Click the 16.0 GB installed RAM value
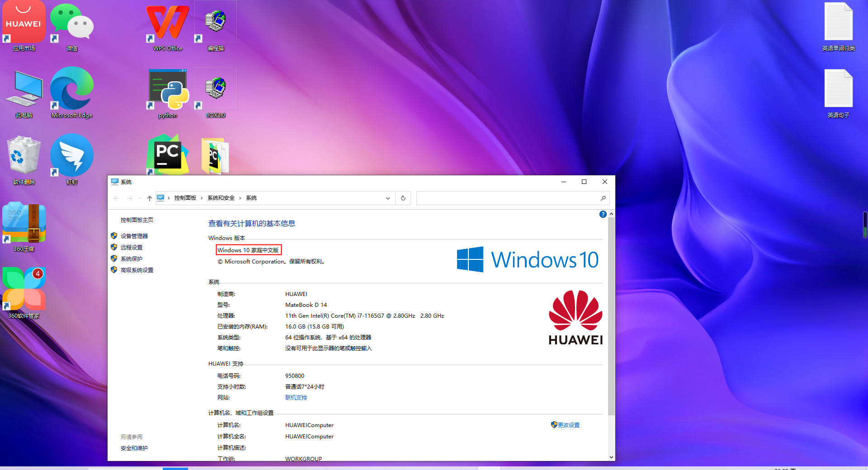 (x=315, y=327)
